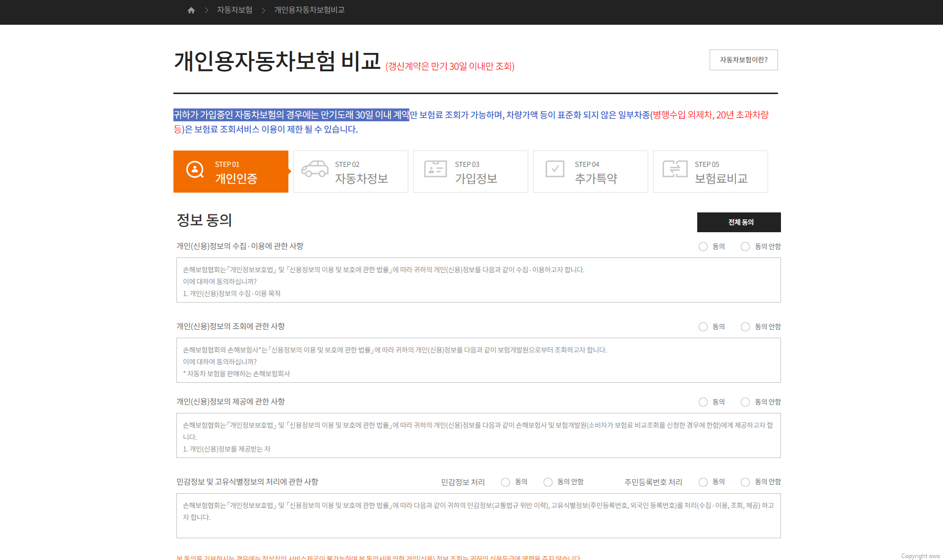
Task: Click the 자동차보험이란? button
Action: click(x=743, y=60)
